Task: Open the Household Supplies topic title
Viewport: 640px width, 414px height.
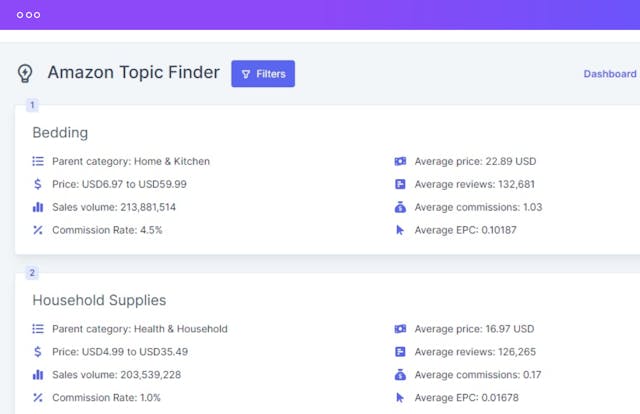Action: [x=99, y=300]
